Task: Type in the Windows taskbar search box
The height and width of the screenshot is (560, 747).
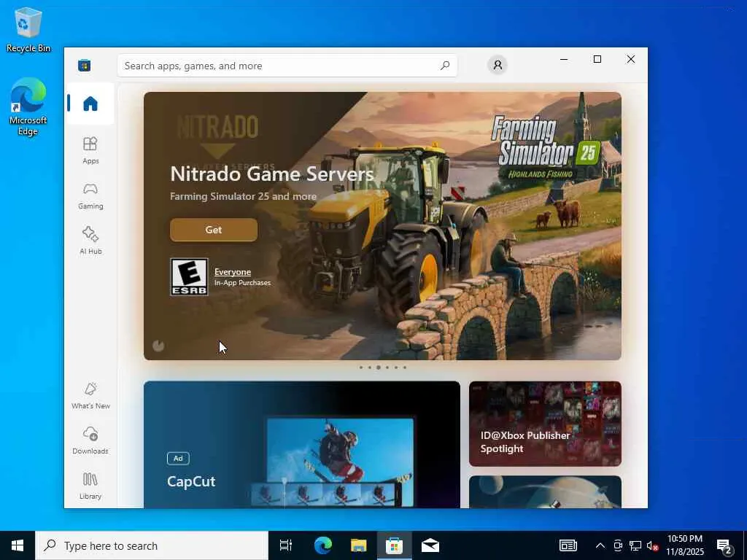Action: (152, 545)
